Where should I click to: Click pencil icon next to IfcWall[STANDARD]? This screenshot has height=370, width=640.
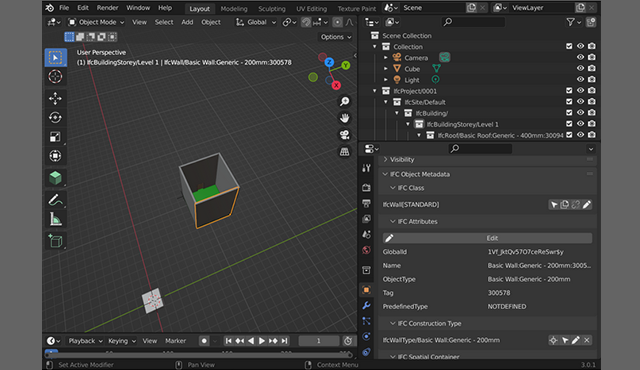click(x=587, y=204)
